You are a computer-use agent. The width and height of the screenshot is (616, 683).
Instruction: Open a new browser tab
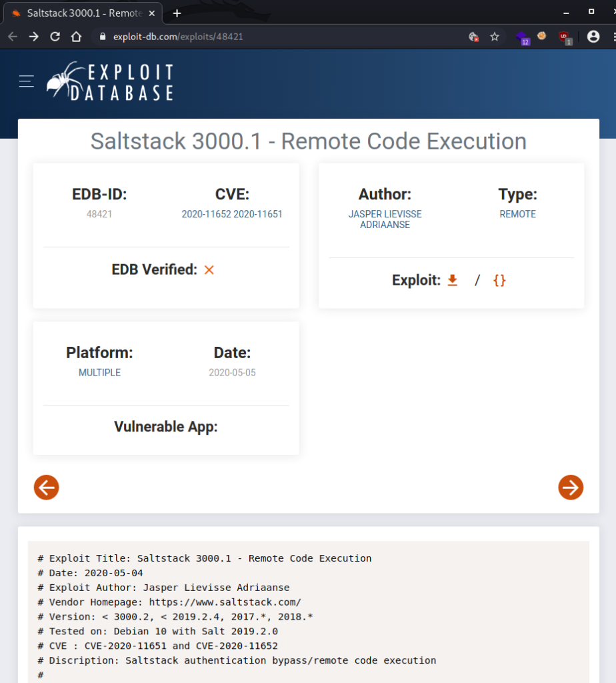(177, 13)
